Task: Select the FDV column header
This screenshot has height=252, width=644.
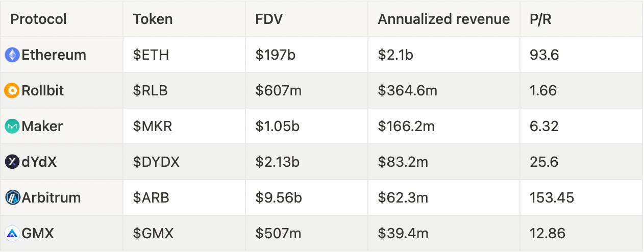Action: 269,19
